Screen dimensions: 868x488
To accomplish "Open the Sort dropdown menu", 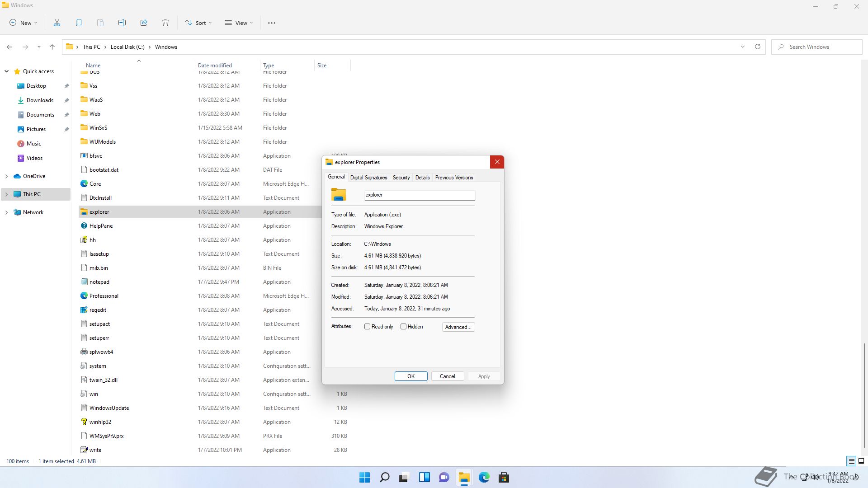I will [198, 23].
